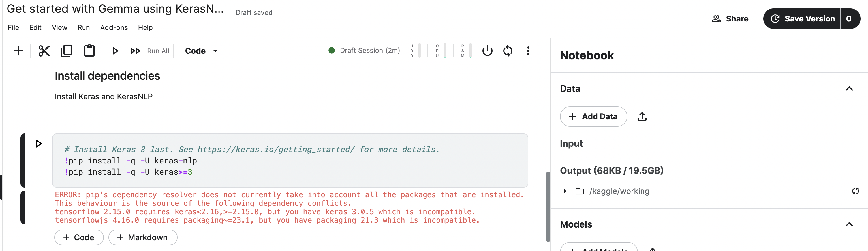Run the current cell from toolbar
The height and width of the screenshot is (251, 868).
pyautogui.click(x=115, y=51)
